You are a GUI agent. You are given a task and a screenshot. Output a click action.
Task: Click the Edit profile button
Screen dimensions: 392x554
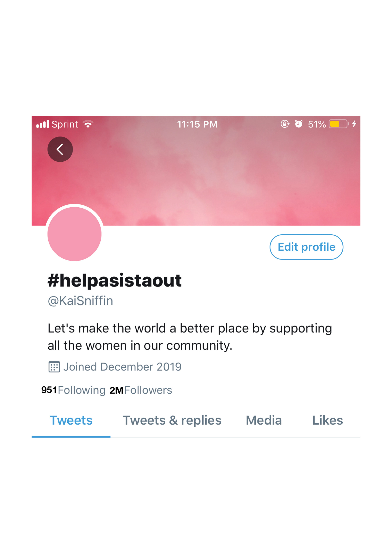pyautogui.click(x=306, y=247)
